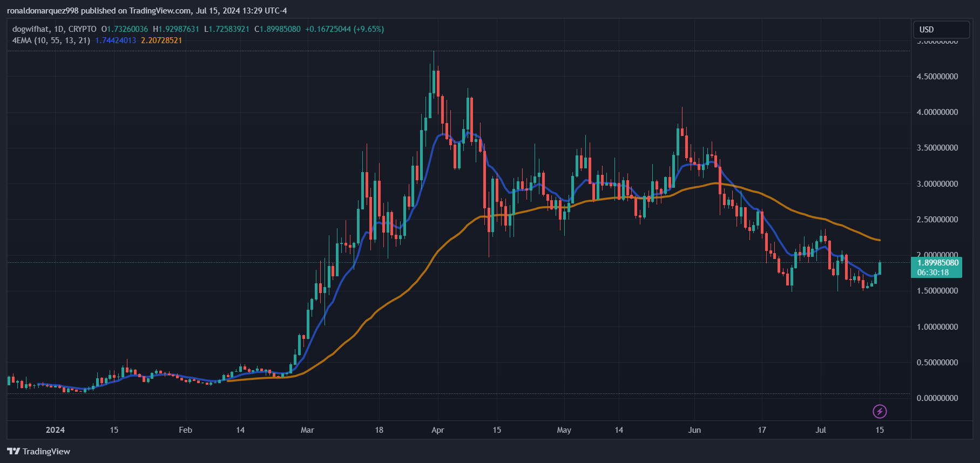
Task: Click the change value +0.16725044 (+9.65%)
Action: pyautogui.click(x=344, y=29)
